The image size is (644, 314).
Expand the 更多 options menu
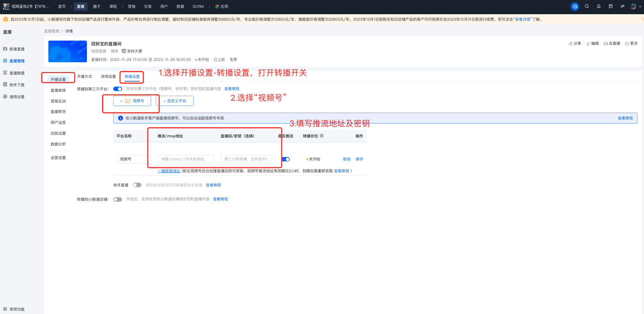click(631, 44)
